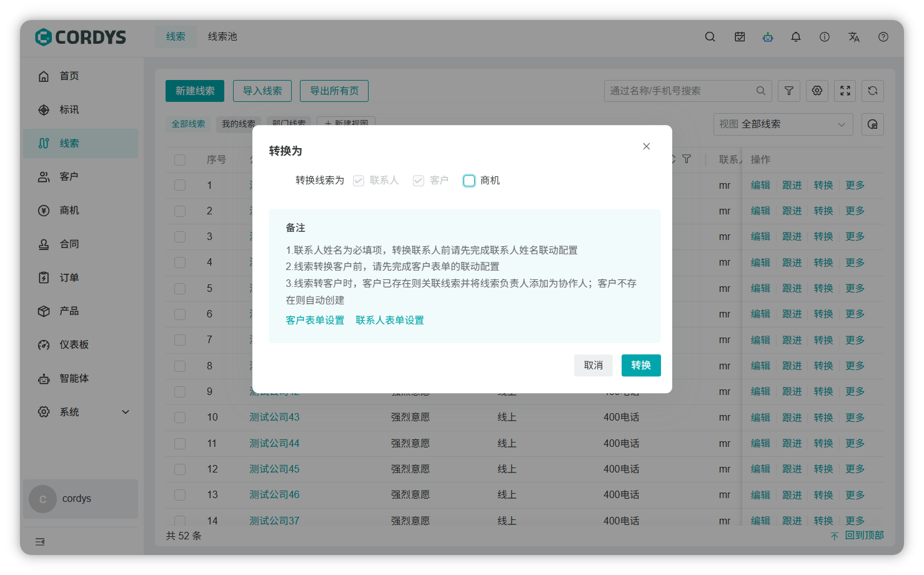The image size is (924, 575).
Task: Click the chart icon next to view selector
Action: (x=873, y=124)
